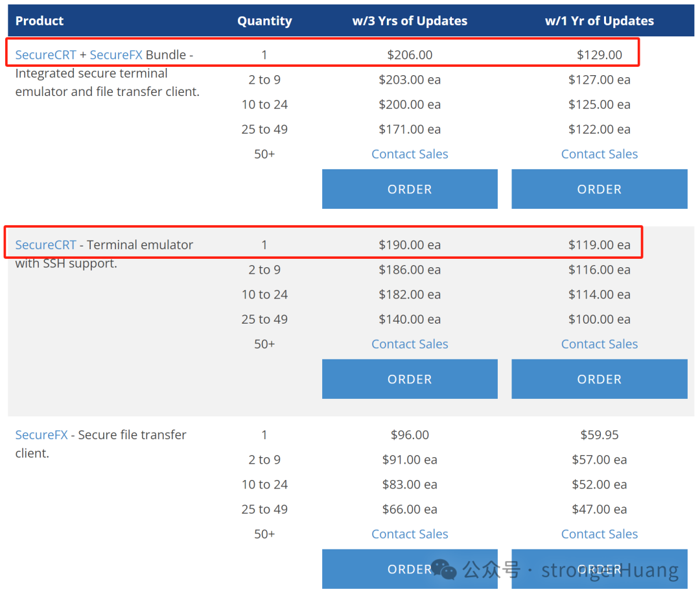Click the 50+ quantity in Bundle section
The width and height of the screenshot is (700, 598).
264,154
